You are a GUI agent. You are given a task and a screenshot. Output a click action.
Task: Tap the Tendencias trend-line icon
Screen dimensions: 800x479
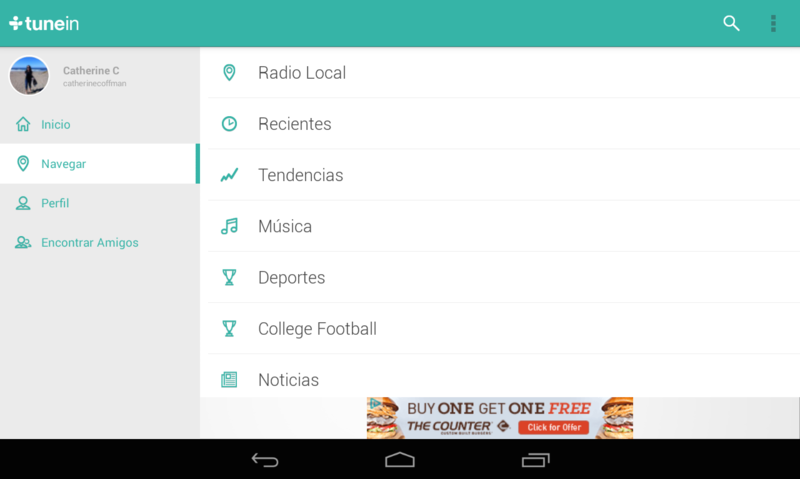[x=229, y=175]
